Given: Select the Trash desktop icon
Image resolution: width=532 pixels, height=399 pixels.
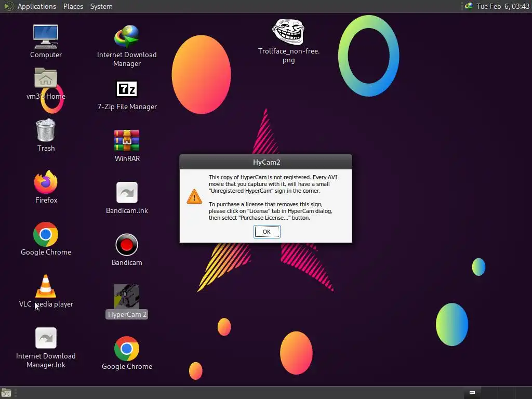Looking at the screenshot, I should 46,129.
